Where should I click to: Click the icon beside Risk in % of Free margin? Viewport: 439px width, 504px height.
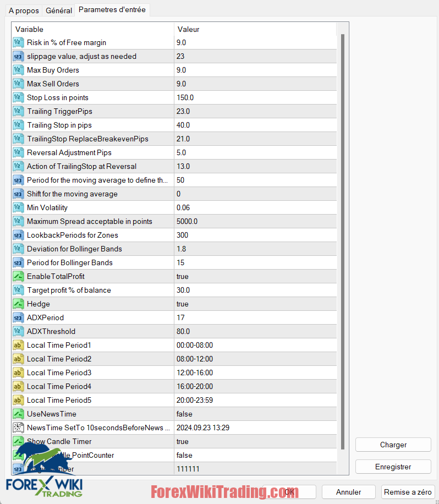click(18, 42)
